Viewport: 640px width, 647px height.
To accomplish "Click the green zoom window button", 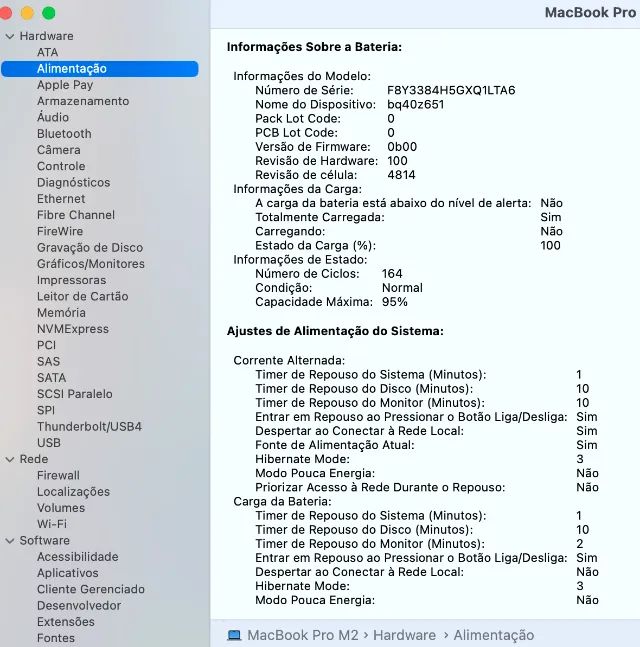I will 49,13.
